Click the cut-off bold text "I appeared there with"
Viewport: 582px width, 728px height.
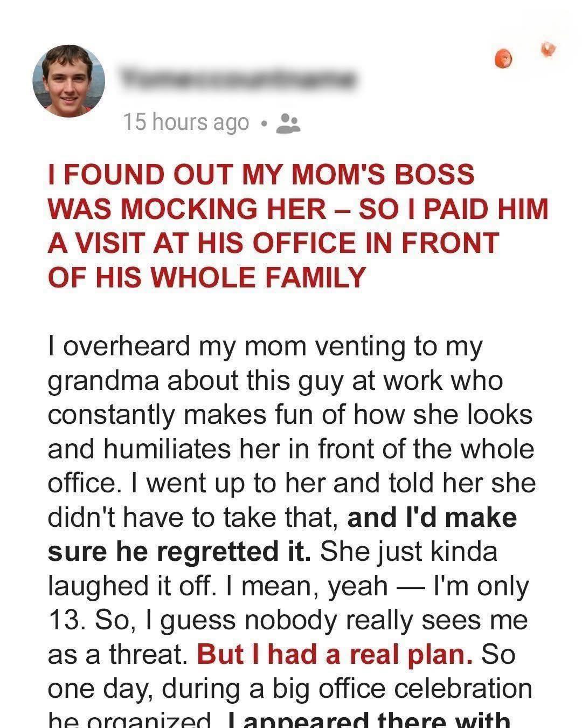(369, 720)
